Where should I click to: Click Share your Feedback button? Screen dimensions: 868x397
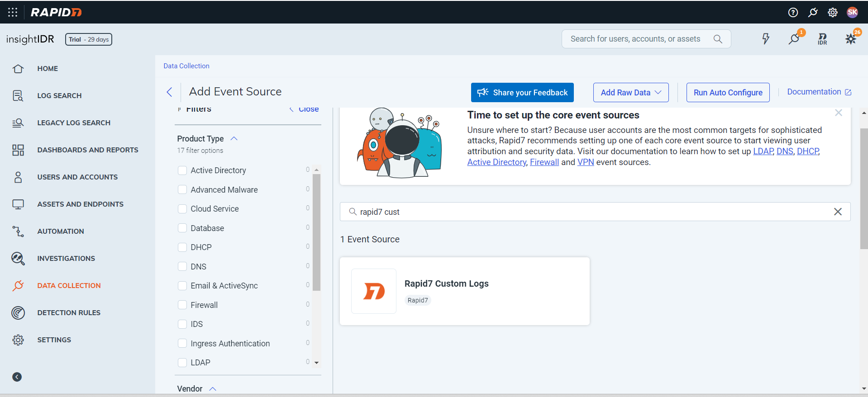tap(522, 92)
